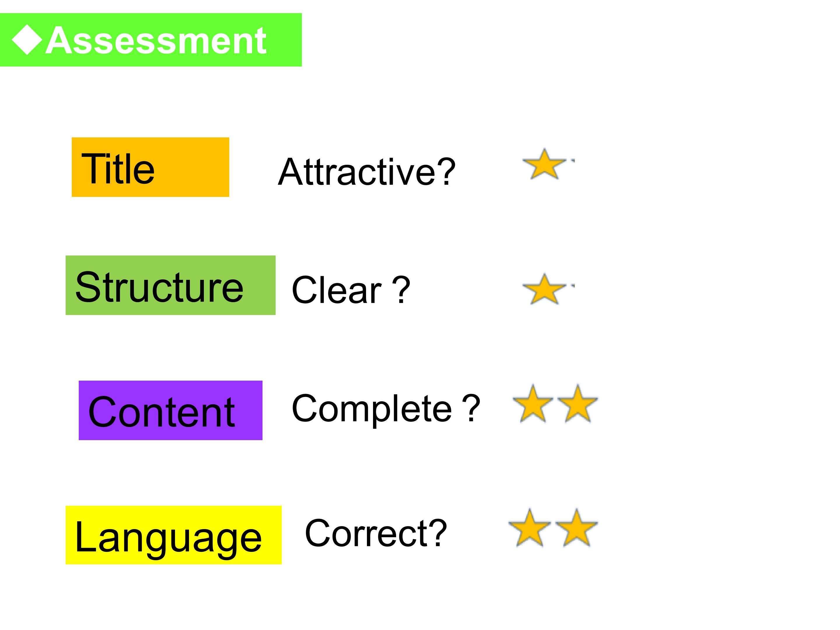Click the star next to Clear
Image resolution: width=840 pixels, height=630 pixels.
click(544, 289)
